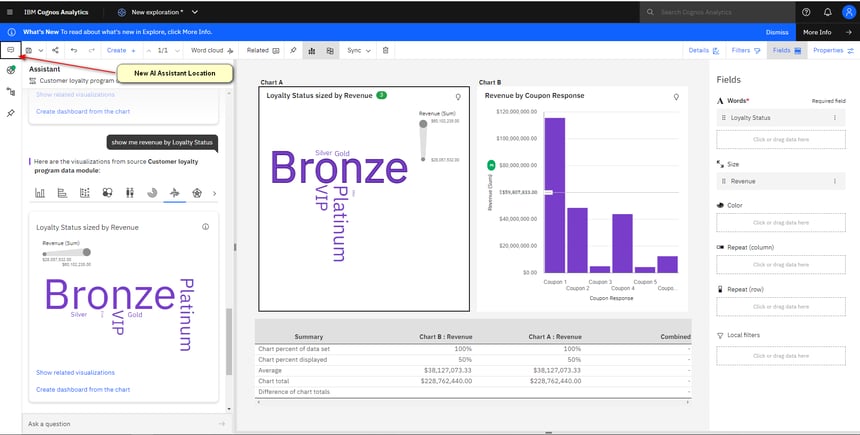This screenshot has width=860, height=435.
Task: Show insights lightbulb for Chart B
Action: coord(676,97)
